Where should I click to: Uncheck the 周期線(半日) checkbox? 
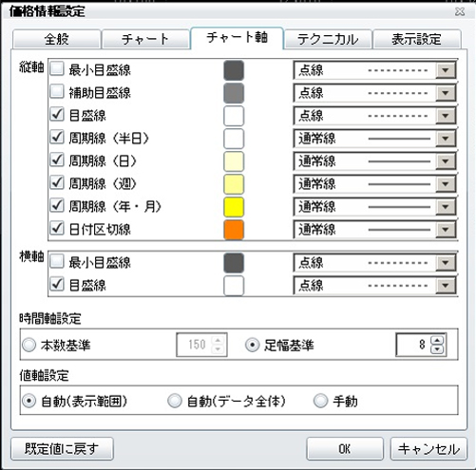click(57, 138)
